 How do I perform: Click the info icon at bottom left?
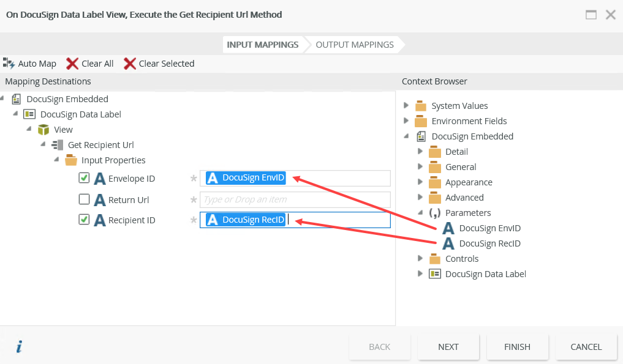(19, 347)
